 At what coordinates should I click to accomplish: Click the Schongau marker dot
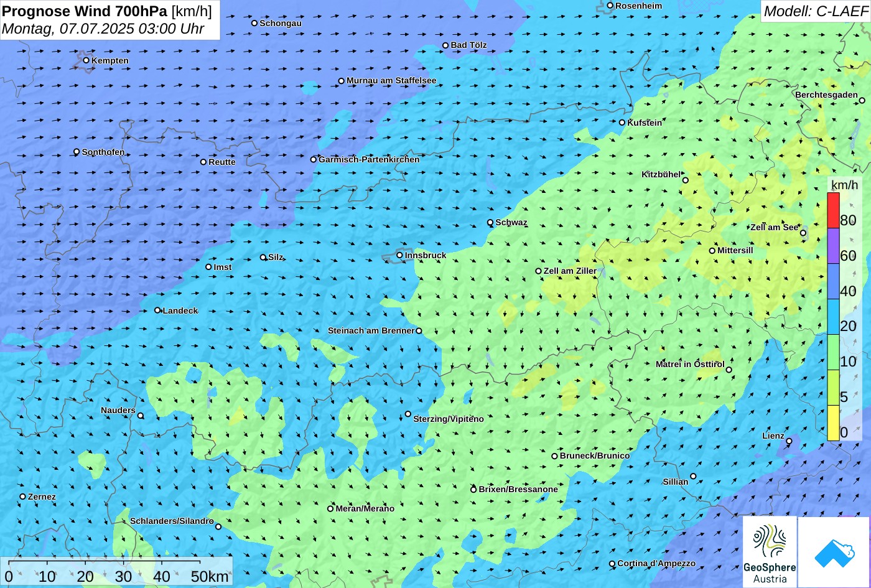pyautogui.click(x=254, y=23)
